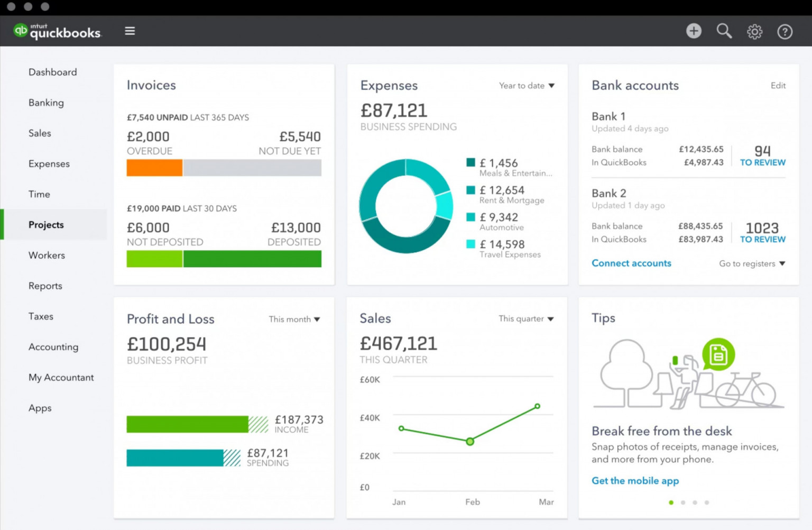812x530 pixels.
Task: Open the Expenses 'Year to date' dropdown
Action: tap(527, 85)
